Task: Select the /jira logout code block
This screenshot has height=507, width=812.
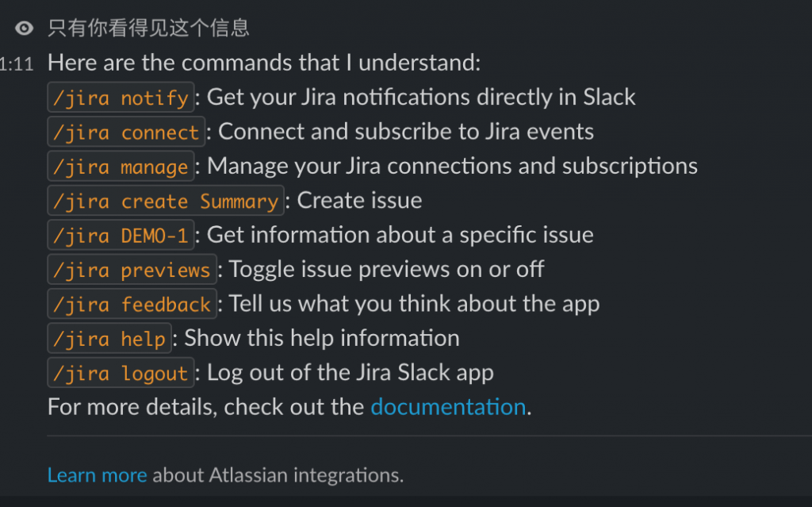Action: pyautogui.click(x=121, y=373)
